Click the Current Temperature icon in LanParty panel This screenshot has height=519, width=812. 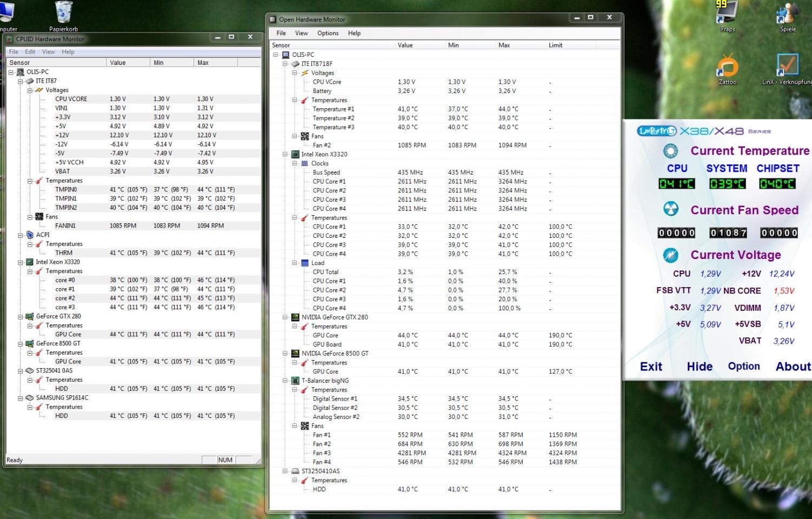(x=670, y=151)
